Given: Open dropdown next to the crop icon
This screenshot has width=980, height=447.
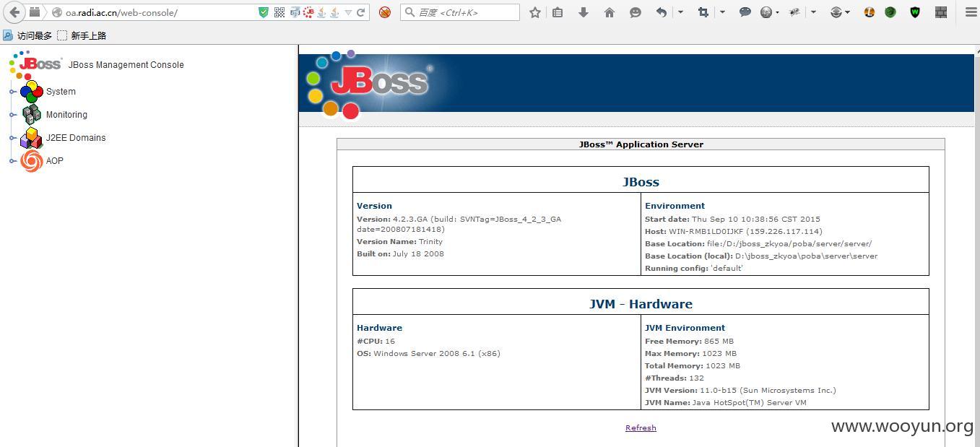Looking at the screenshot, I should tap(722, 12).
